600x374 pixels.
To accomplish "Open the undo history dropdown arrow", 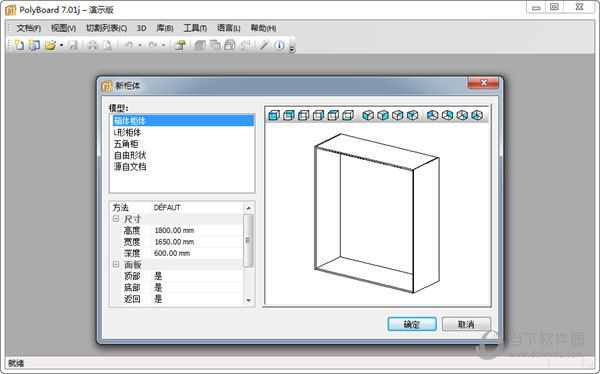I will click(x=140, y=46).
